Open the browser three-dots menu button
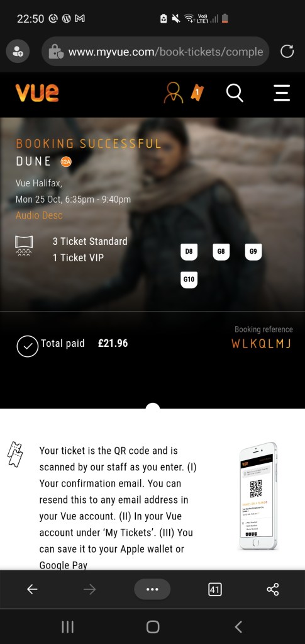The width and height of the screenshot is (305, 644). (152, 589)
